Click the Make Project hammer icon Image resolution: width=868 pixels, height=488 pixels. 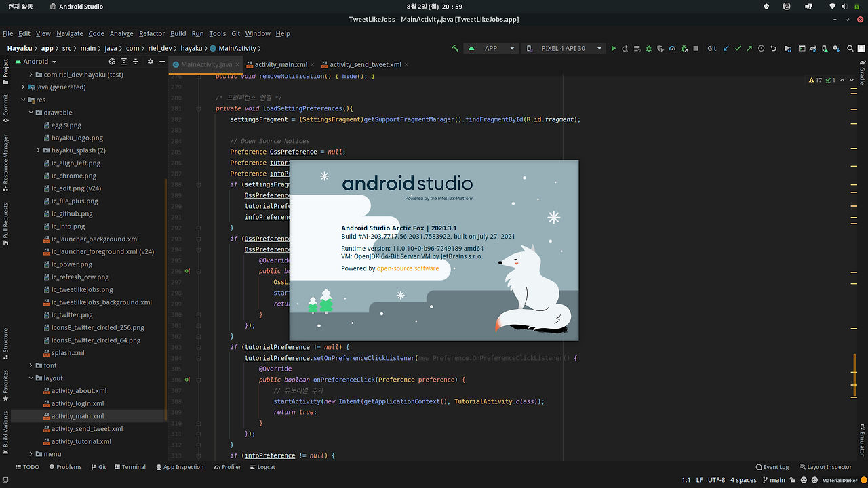455,48
